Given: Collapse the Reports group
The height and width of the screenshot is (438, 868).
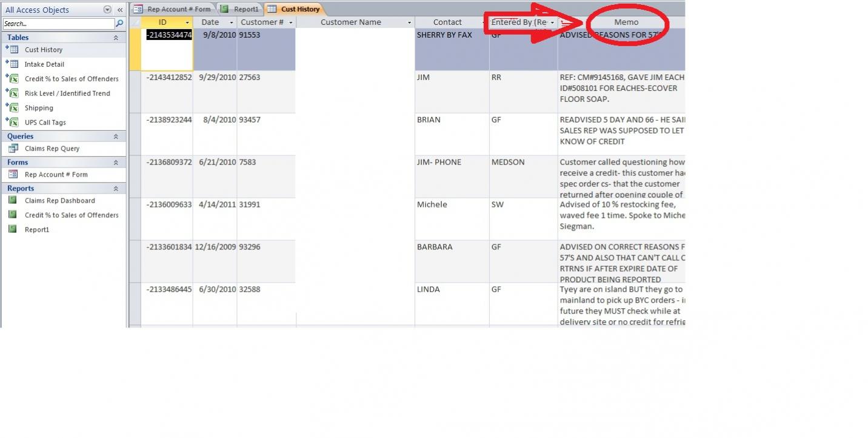Looking at the screenshot, I should [x=116, y=189].
